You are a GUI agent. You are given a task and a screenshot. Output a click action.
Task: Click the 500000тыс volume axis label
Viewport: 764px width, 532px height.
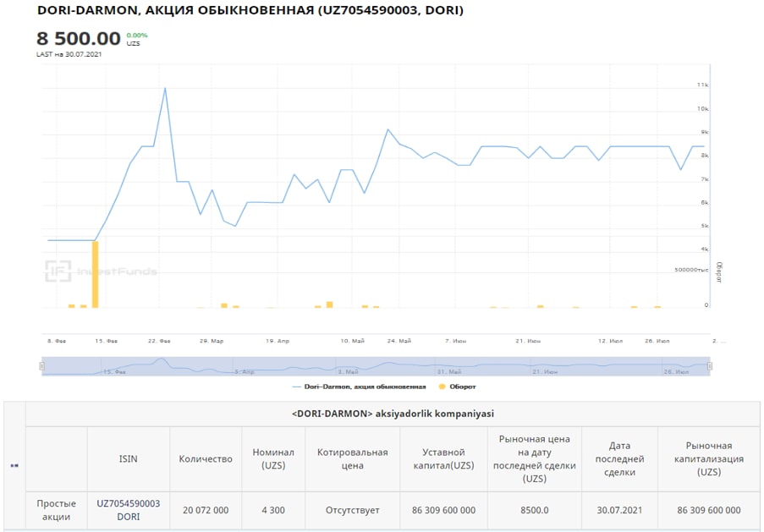[x=691, y=270]
